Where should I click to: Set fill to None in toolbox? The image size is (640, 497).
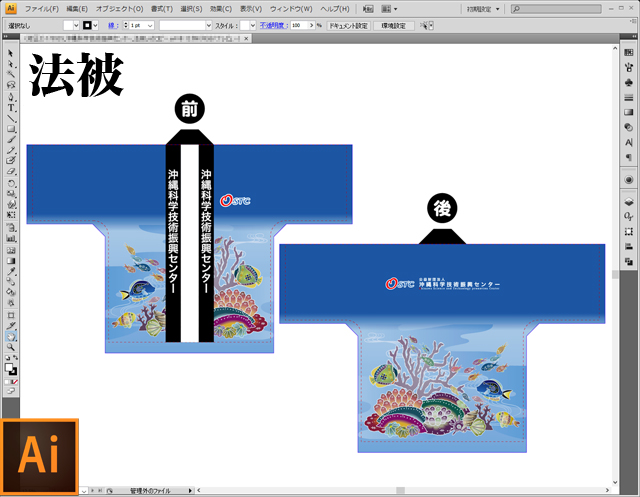15,382
